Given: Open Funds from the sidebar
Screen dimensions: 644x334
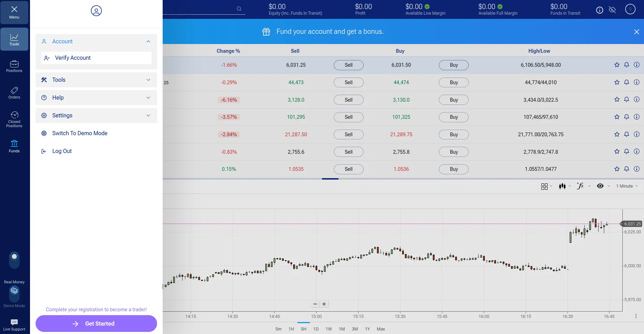Looking at the screenshot, I should [14, 146].
